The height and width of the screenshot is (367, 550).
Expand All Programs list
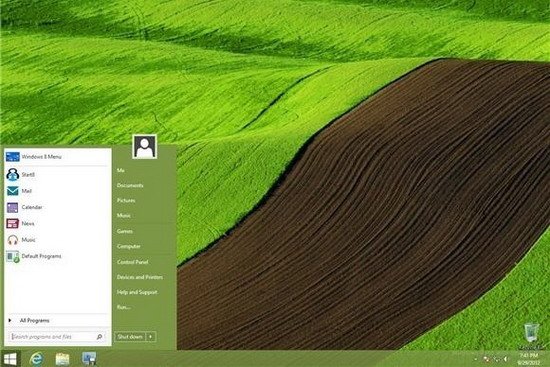point(57,320)
